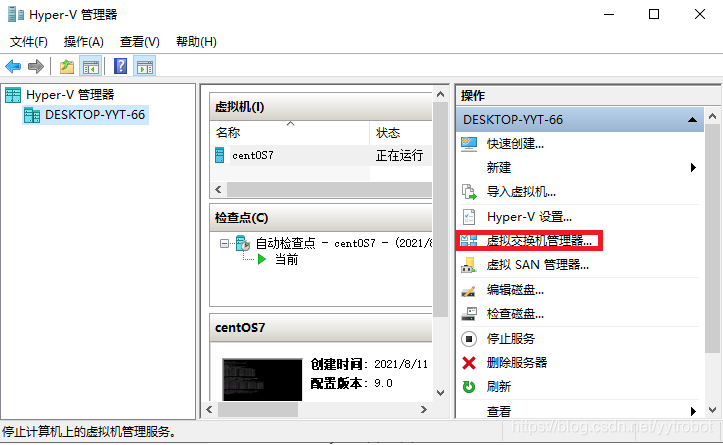This screenshot has height=445, width=723.
Task: Click 刷新 action text
Action: point(498,386)
